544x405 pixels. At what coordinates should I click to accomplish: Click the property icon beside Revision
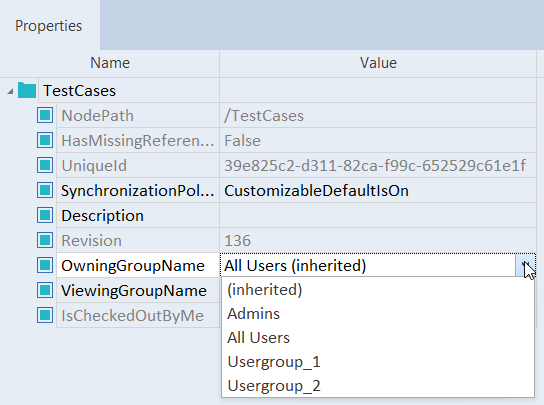tap(45, 240)
